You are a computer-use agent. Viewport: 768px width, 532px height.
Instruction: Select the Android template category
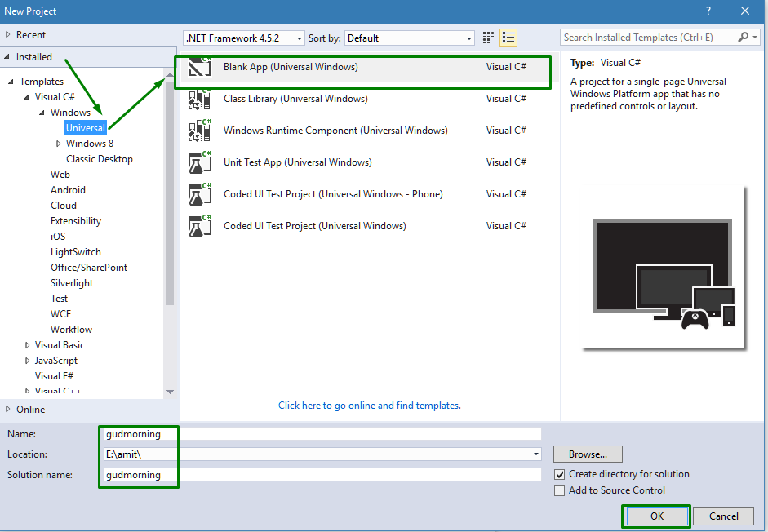(x=68, y=190)
